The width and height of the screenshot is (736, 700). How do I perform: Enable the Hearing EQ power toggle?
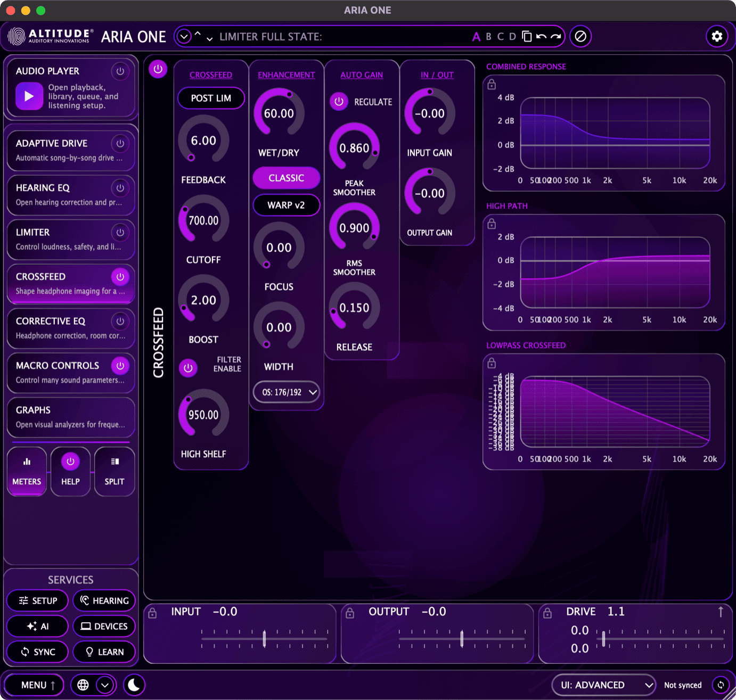tap(120, 188)
